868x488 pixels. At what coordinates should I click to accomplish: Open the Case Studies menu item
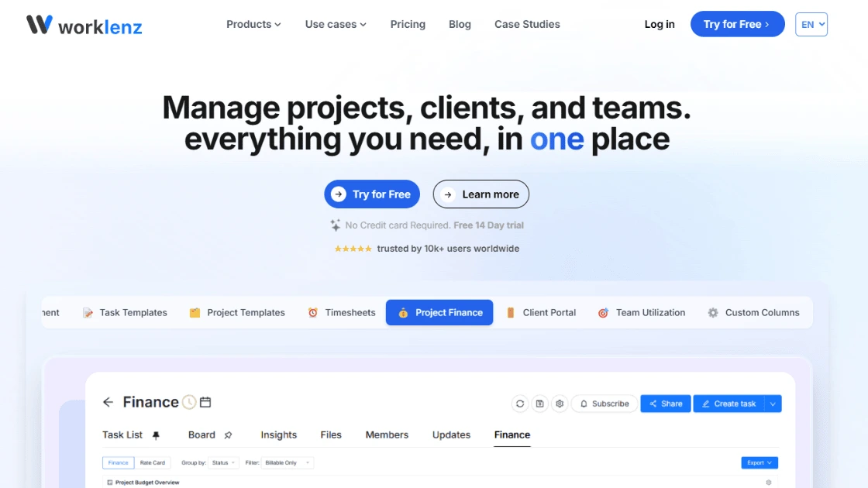(527, 24)
